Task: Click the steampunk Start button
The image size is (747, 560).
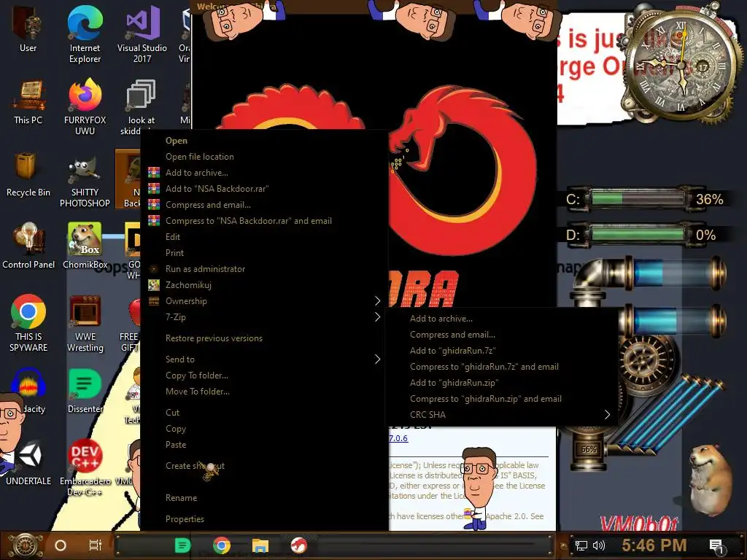Action: tap(26, 545)
